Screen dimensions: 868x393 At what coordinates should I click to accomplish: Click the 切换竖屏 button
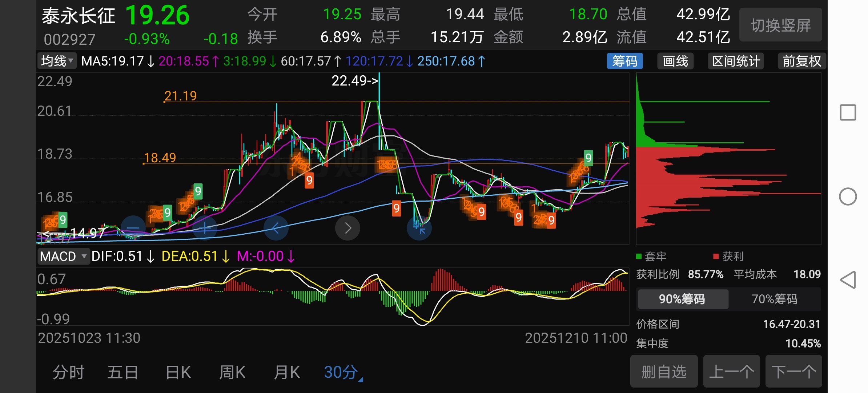point(780,25)
